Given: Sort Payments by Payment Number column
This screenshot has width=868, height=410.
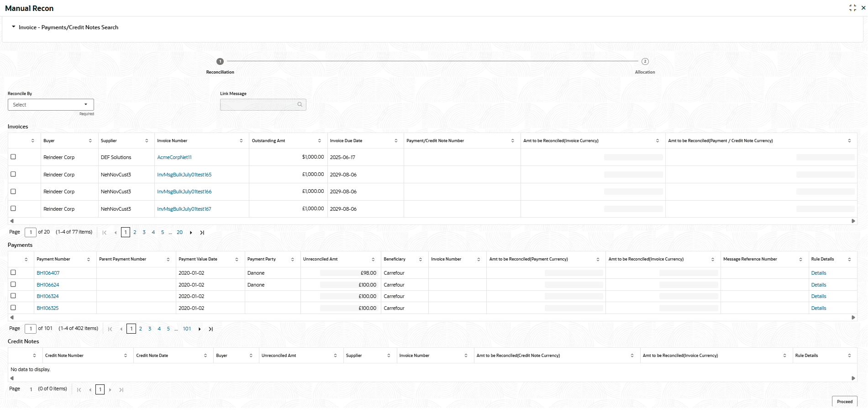Looking at the screenshot, I should (89, 260).
